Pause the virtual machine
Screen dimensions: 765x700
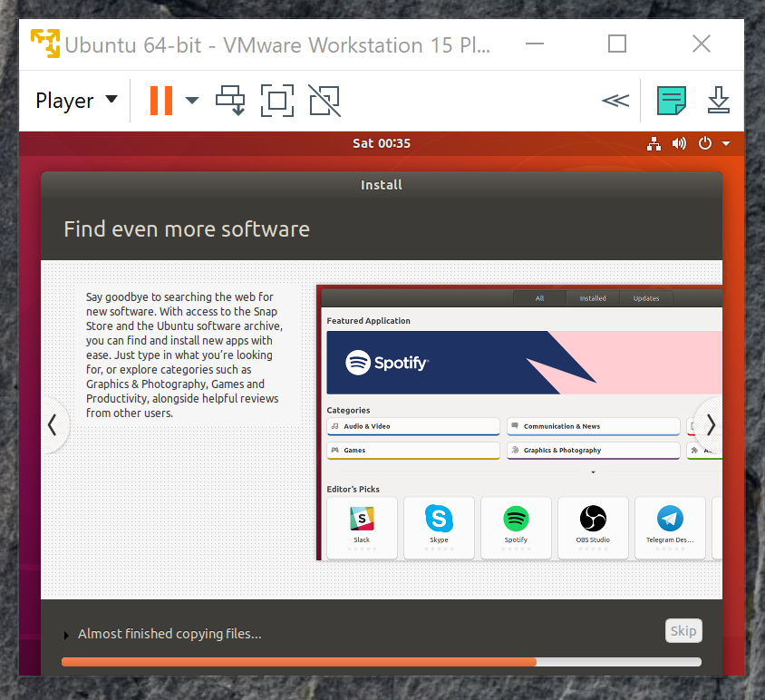tap(161, 101)
